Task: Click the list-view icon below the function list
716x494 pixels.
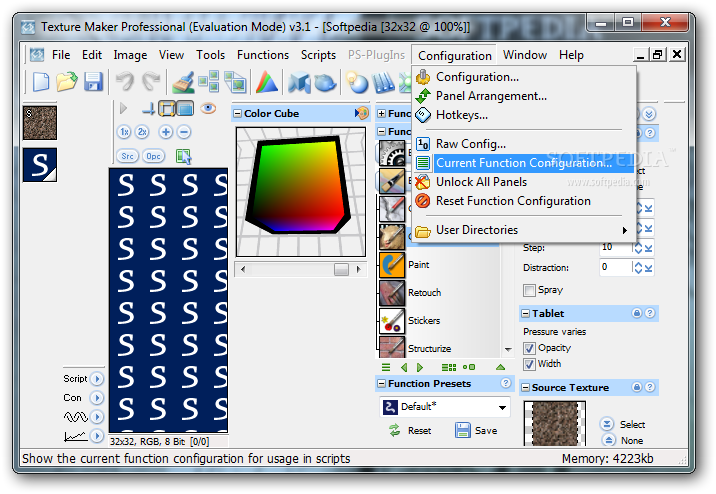Action: [x=386, y=367]
